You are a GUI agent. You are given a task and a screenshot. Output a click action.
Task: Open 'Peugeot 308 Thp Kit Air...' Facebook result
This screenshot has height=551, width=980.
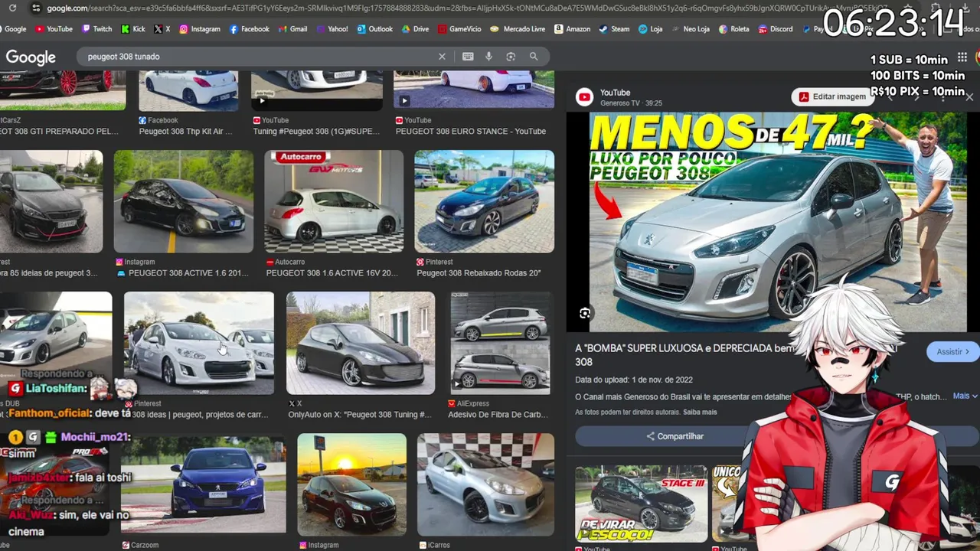[185, 132]
